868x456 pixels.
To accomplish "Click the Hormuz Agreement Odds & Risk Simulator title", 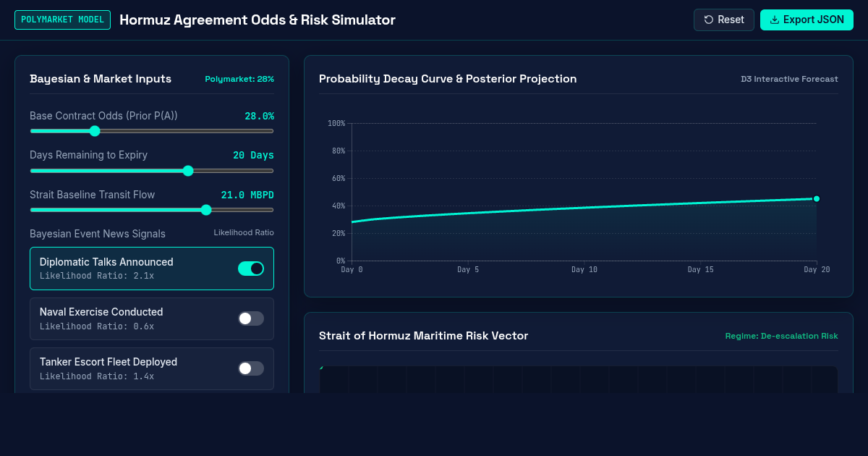I will point(258,20).
